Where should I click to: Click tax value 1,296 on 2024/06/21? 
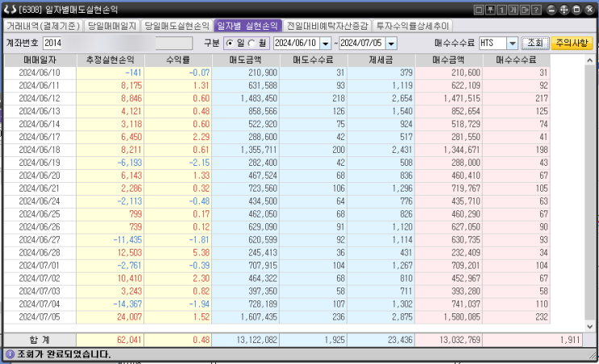pos(402,188)
